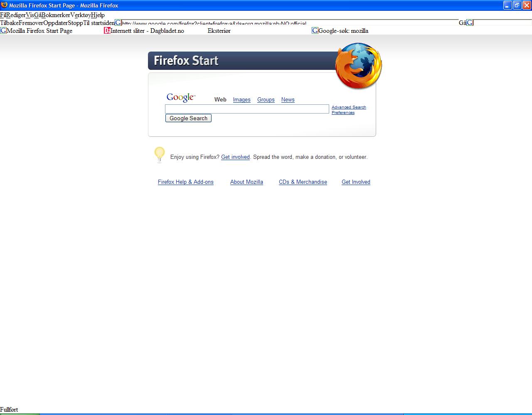Click the lightbulb tip icon
Screen dimensions: 532x415
pyautogui.click(x=160, y=155)
